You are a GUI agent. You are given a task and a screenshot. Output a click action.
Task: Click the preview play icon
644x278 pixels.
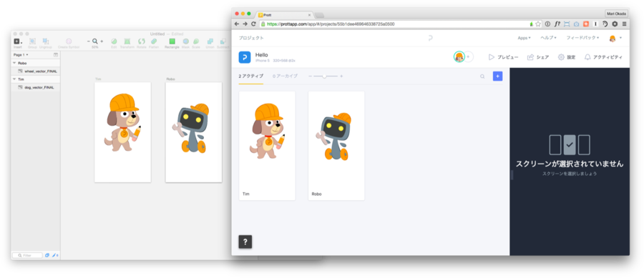click(x=491, y=57)
